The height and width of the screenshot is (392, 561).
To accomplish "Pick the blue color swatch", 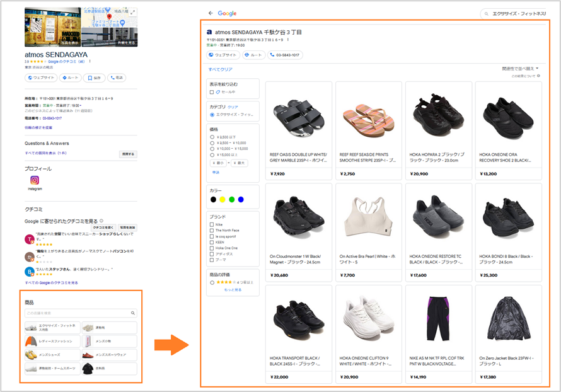I will [241, 200].
